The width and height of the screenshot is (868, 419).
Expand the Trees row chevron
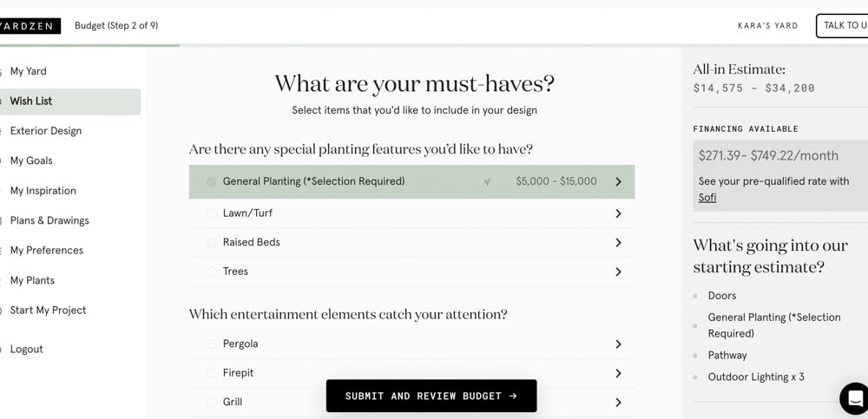click(x=618, y=272)
